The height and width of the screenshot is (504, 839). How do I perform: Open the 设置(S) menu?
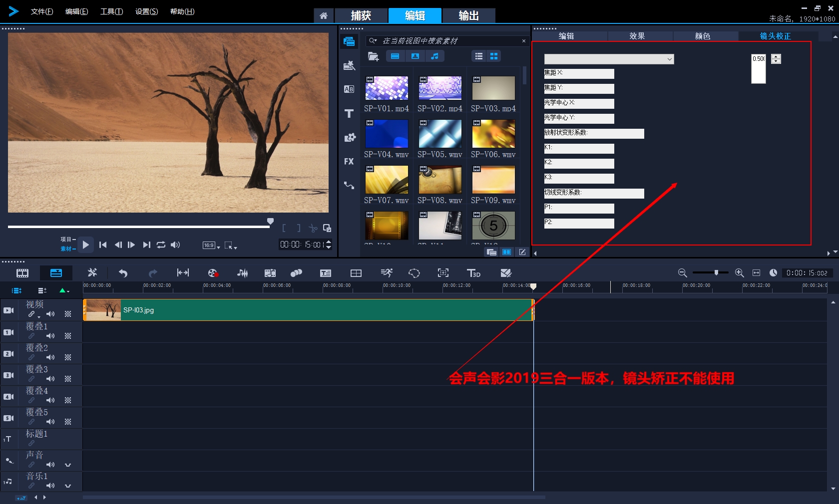point(146,11)
